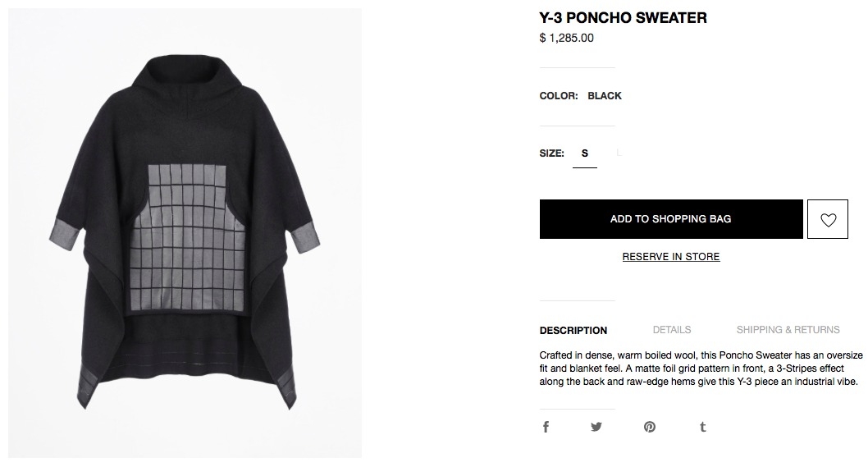Viewport: 868px width, 467px height.
Task: Select size S
Action: click(x=585, y=153)
